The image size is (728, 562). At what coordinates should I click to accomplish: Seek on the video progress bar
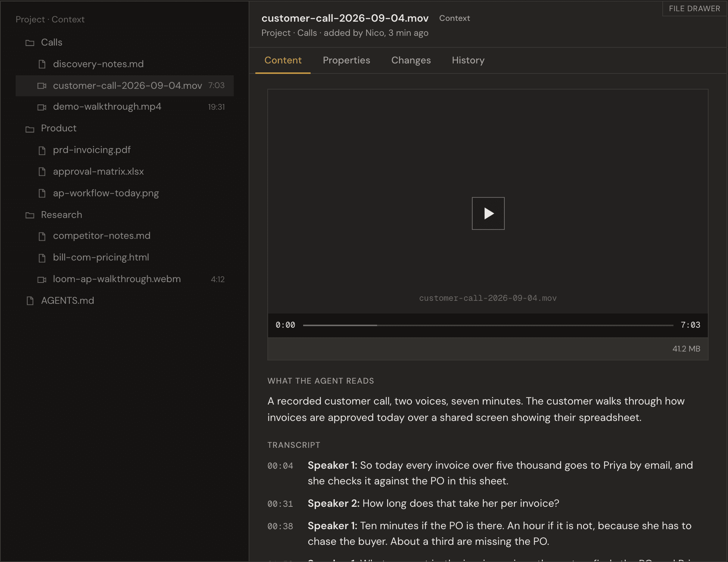click(488, 325)
